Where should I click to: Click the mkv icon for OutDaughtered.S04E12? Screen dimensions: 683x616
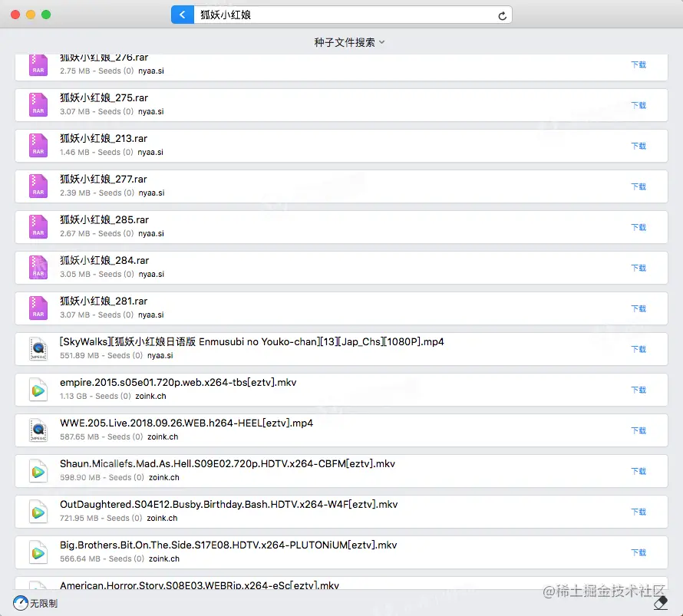38,512
